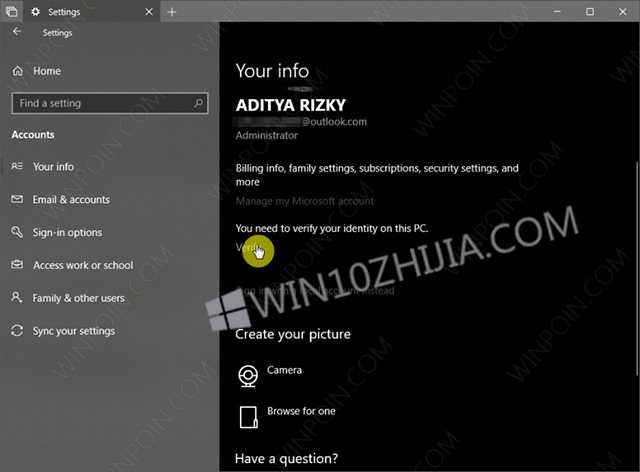Screen dimensions: 640x472
Task: Click the Home icon in sidebar
Action: (x=17, y=71)
